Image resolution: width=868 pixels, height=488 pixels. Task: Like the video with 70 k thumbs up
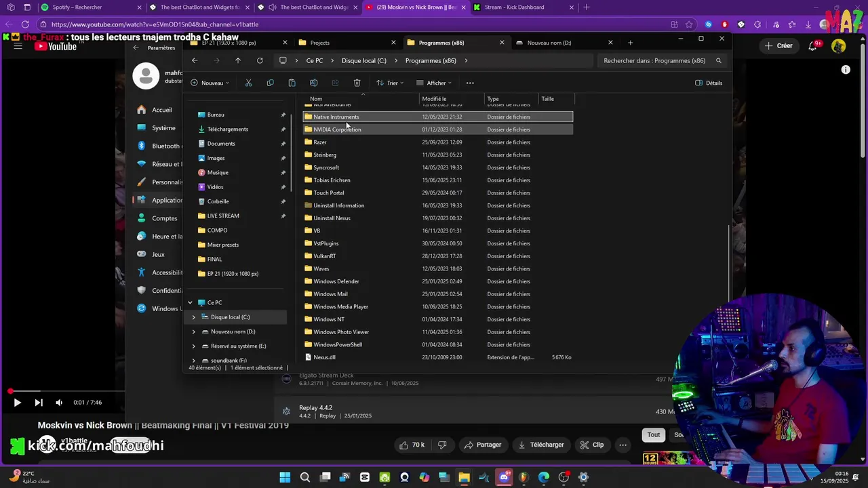pos(412,445)
